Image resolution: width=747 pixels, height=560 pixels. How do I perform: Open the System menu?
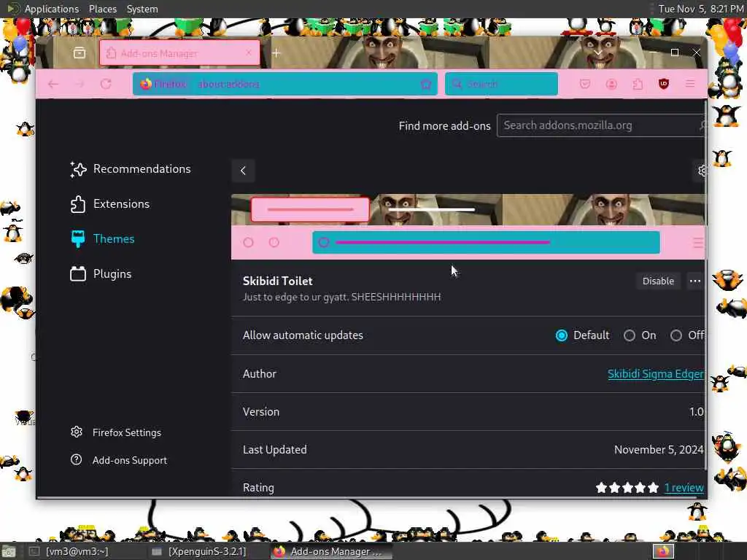pyautogui.click(x=142, y=9)
